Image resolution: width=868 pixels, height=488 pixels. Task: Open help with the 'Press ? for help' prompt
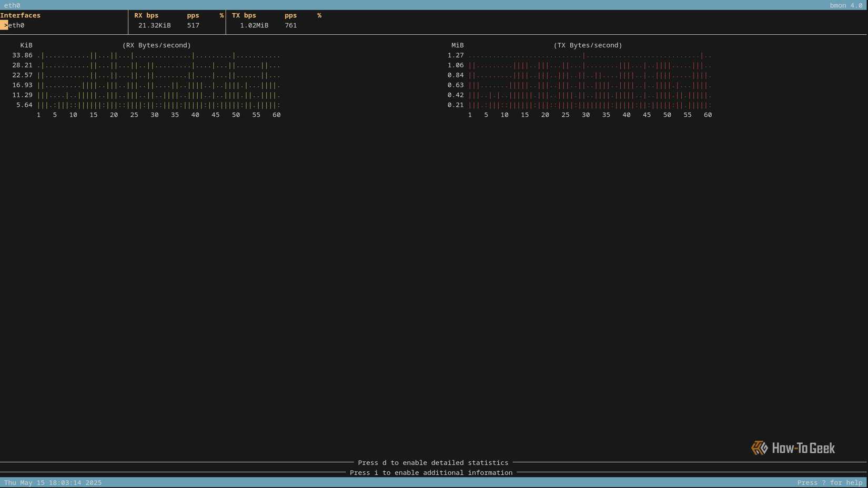pos(829,482)
